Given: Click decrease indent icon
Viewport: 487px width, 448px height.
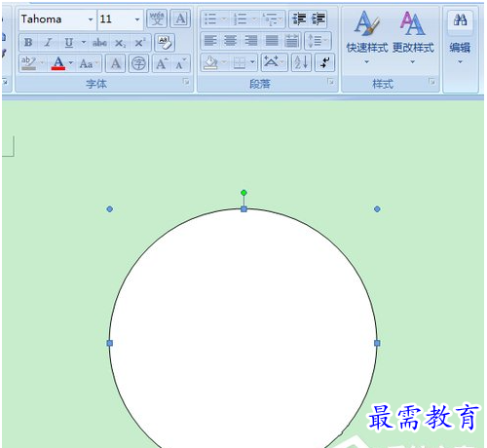Looking at the screenshot, I should pyautogui.click(x=299, y=19).
